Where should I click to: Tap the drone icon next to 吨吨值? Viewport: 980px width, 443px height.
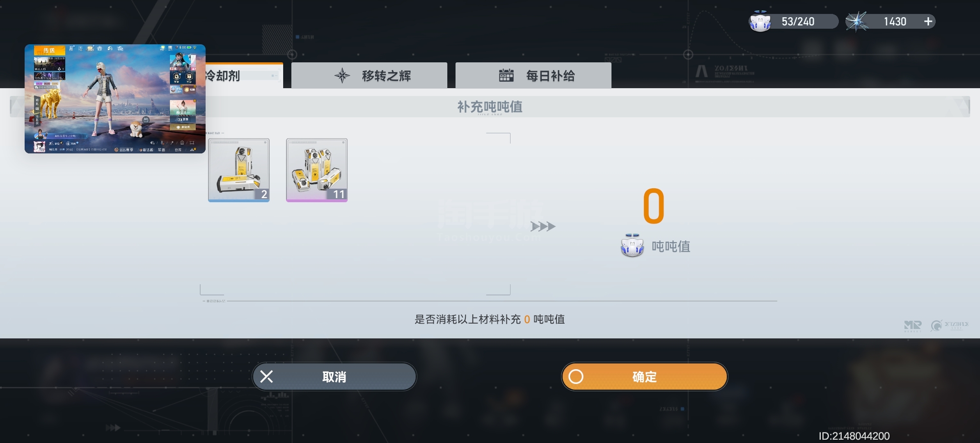pos(632,246)
